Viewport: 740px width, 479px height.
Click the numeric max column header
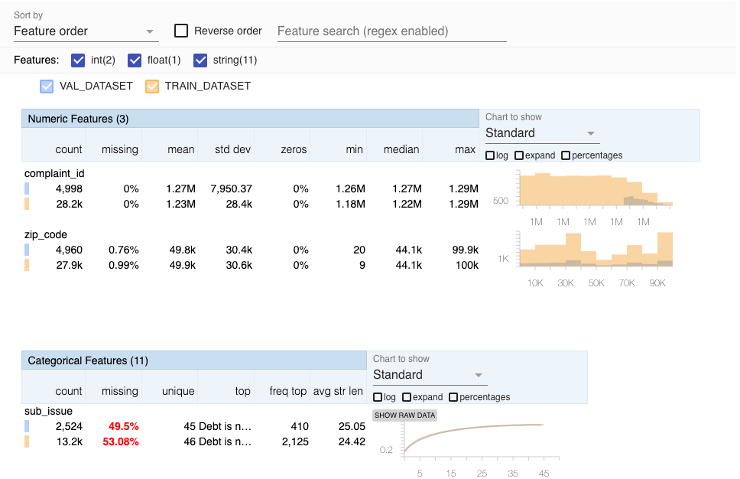[465, 150]
